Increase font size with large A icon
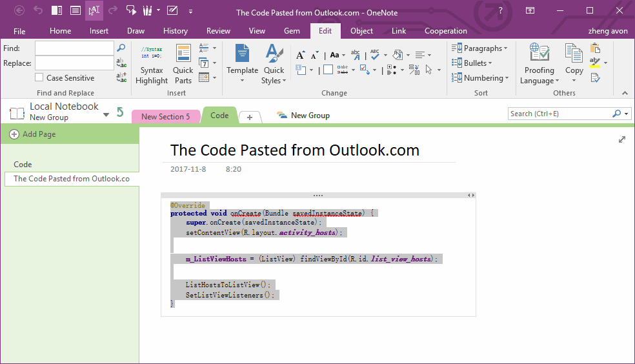 point(301,56)
